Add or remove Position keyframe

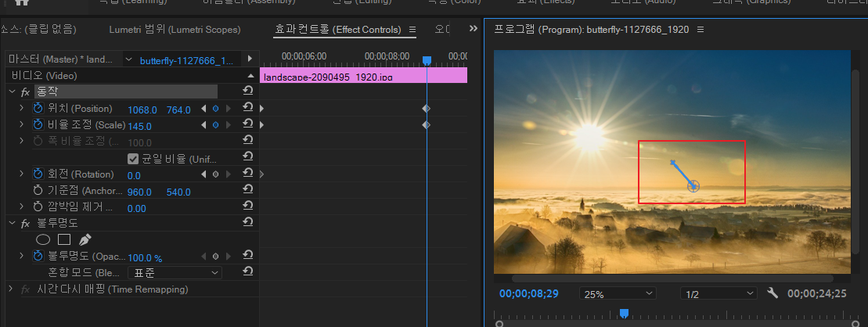pyautogui.click(x=215, y=109)
